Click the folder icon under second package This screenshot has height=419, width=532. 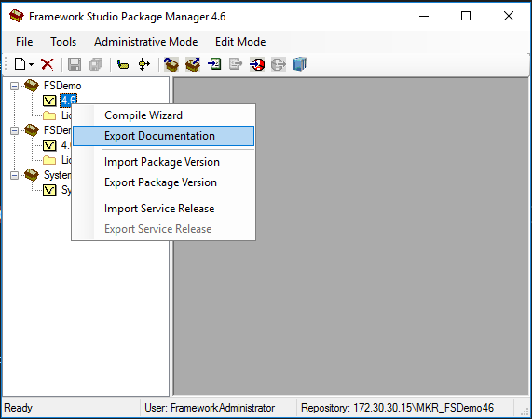click(49, 160)
